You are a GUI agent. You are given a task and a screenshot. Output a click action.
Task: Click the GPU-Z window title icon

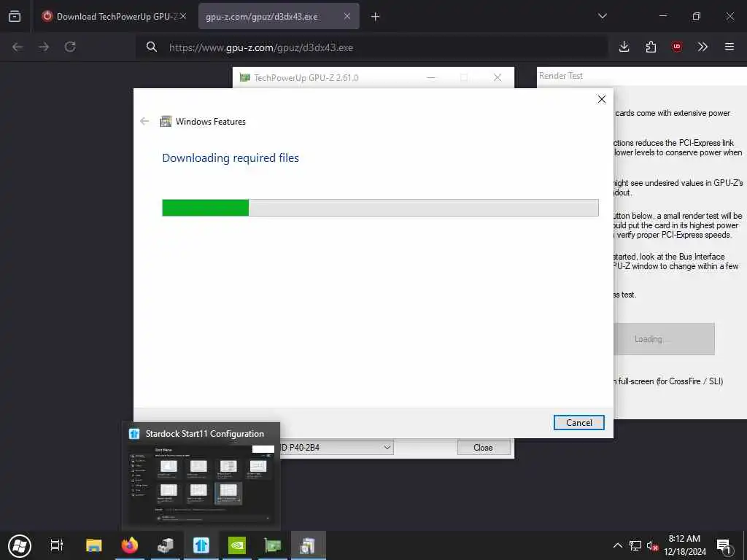pyautogui.click(x=245, y=77)
